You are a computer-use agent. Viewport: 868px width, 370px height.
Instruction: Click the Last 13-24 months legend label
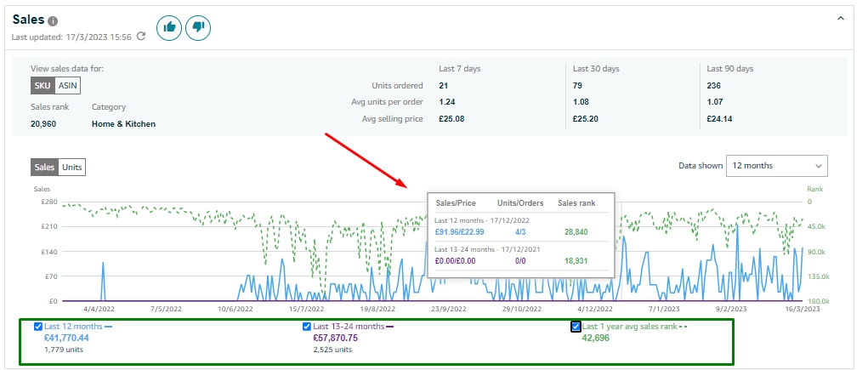349,327
